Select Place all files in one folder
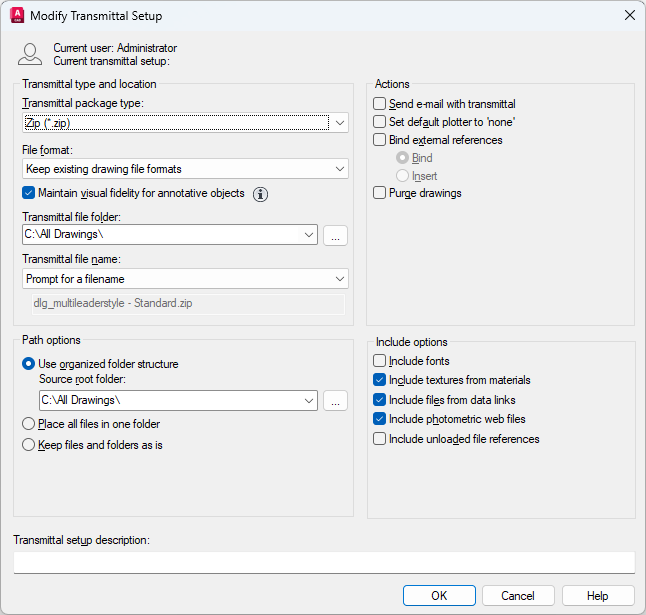The image size is (646, 615). [29, 424]
